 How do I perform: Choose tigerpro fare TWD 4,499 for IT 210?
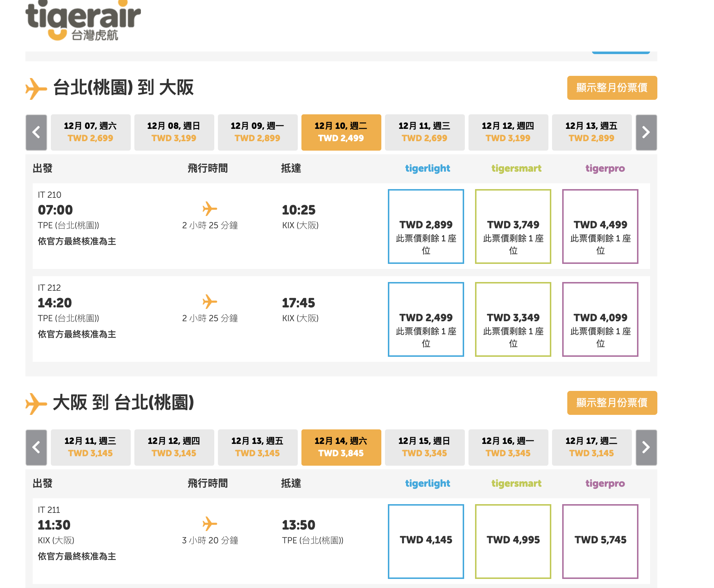tap(600, 226)
